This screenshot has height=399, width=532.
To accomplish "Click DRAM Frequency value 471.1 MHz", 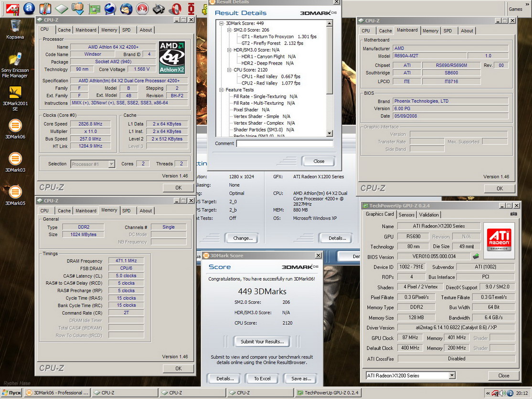I will (126, 261).
